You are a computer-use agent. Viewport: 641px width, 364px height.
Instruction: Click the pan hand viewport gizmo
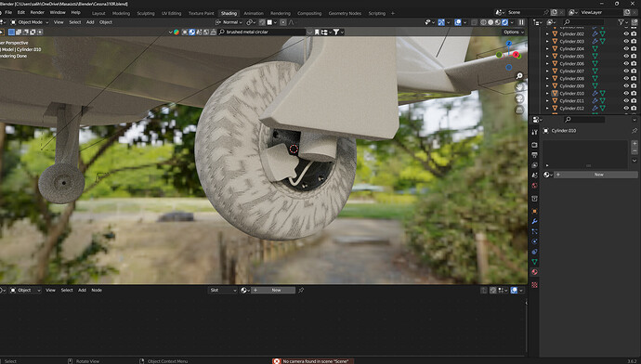[x=519, y=87]
